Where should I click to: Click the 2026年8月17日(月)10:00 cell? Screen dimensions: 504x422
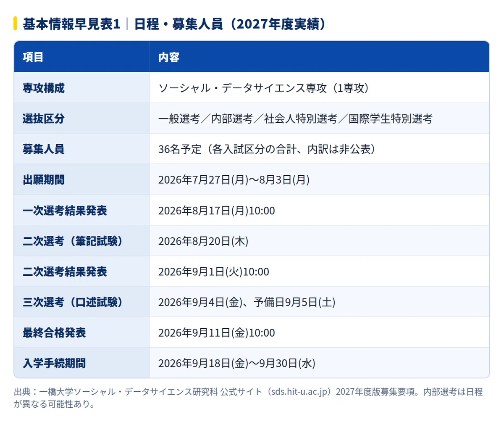coord(320,210)
